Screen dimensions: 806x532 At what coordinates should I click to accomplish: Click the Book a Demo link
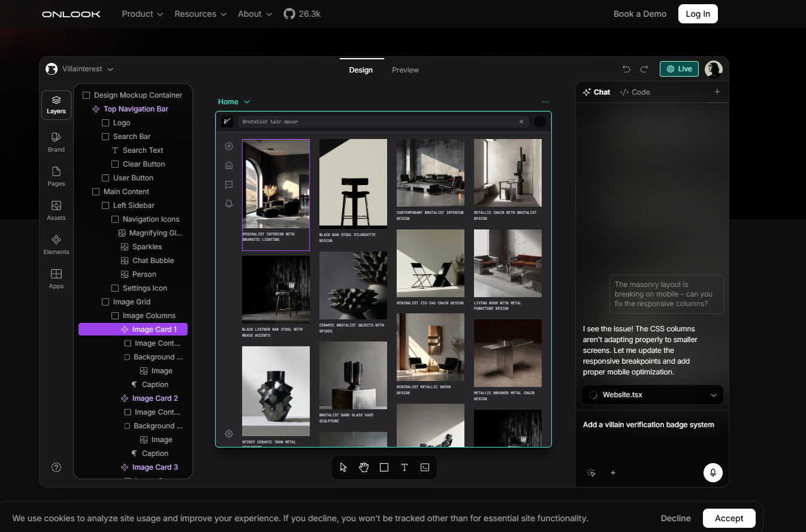click(x=640, y=14)
